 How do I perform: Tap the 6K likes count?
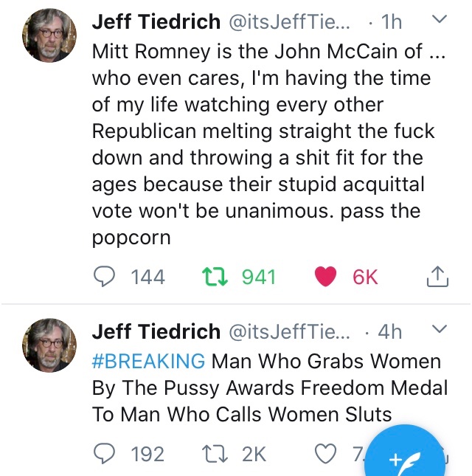(365, 277)
